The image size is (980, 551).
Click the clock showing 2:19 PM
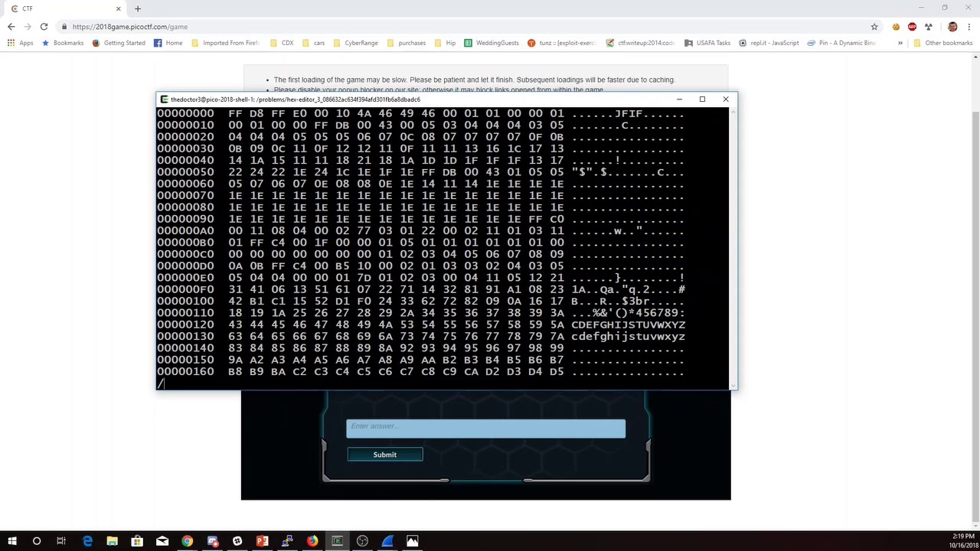[963, 536]
